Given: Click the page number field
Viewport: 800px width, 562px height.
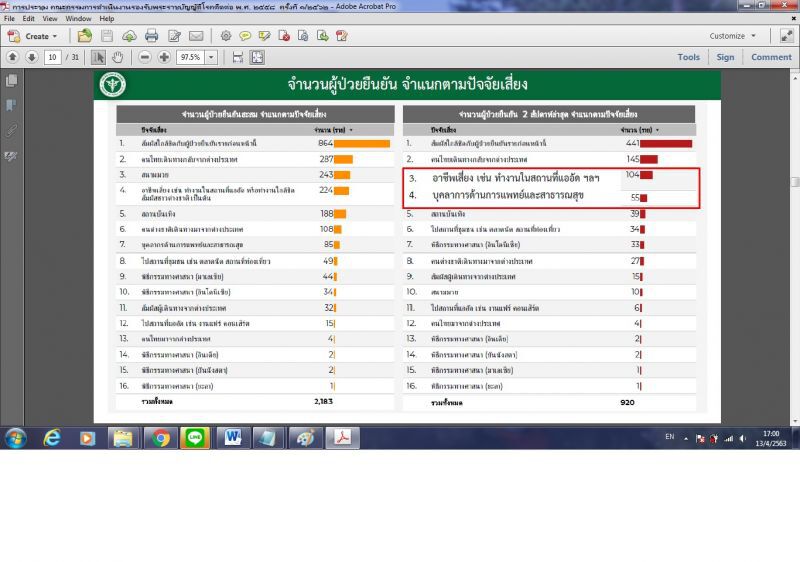Looking at the screenshot, I should click(x=53, y=57).
